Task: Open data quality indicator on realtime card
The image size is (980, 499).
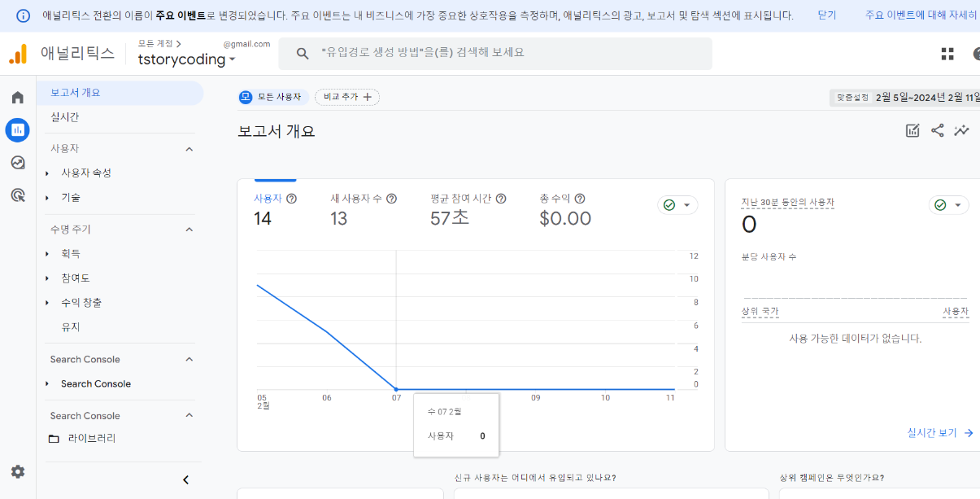Action: [948, 205]
